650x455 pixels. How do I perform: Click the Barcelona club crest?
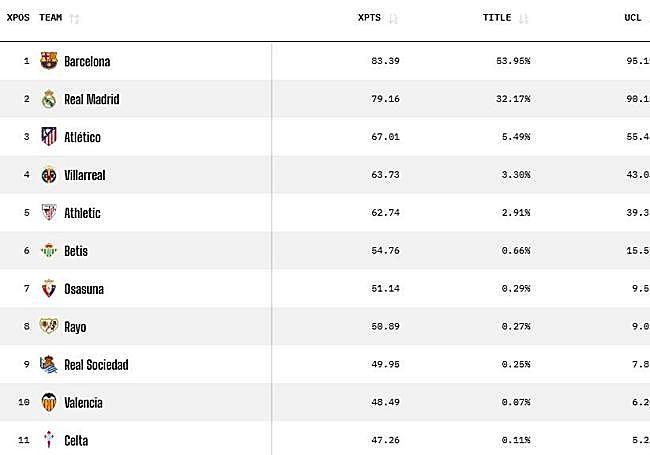(x=49, y=61)
